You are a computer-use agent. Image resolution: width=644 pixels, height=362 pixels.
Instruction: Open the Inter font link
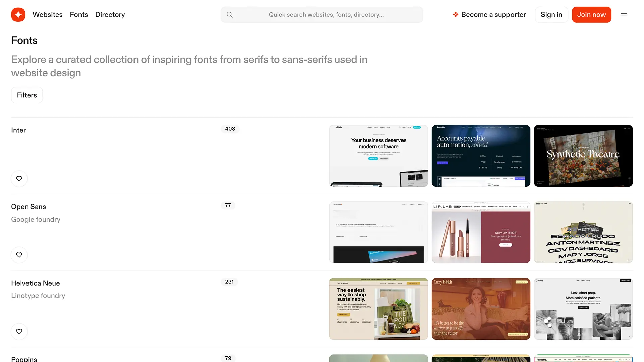[x=18, y=130]
